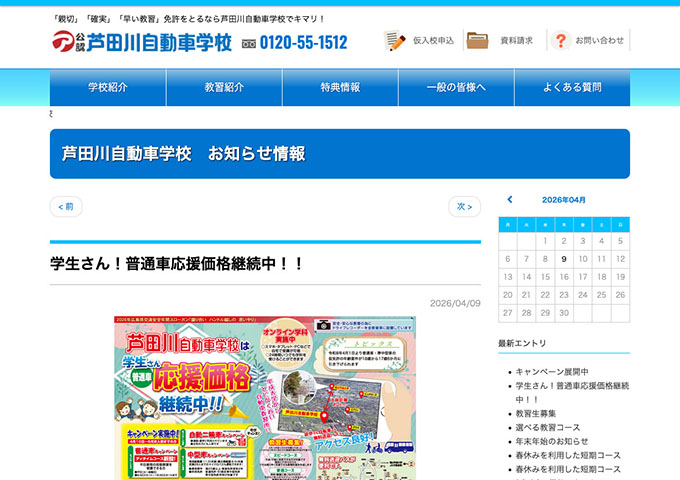This screenshot has width=680, height=480.
Task: Click the red question mark icon
Action: (560, 40)
